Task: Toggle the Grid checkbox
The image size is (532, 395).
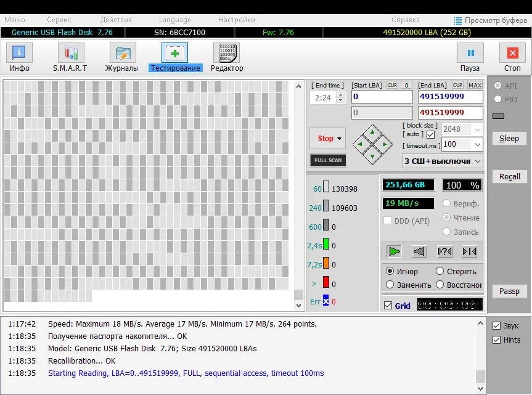Action: (388, 306)
